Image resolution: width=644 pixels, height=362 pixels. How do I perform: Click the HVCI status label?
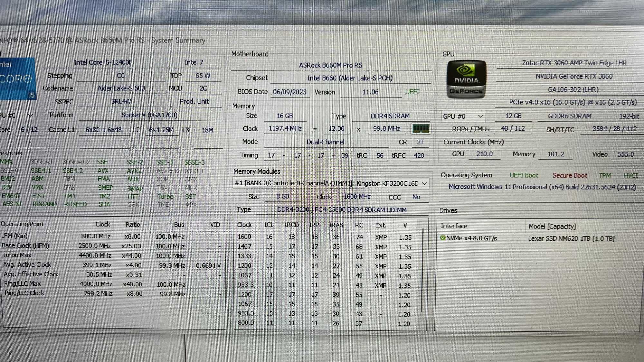630,176
